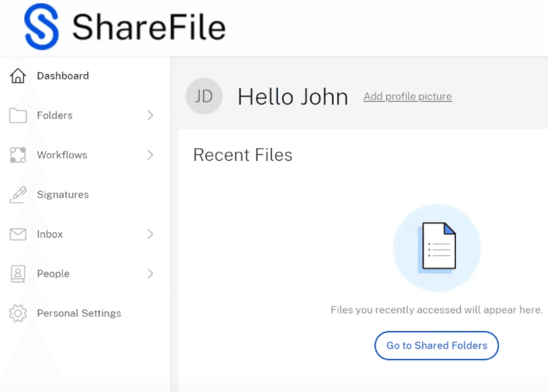Select the Dashboard home icon
This screenshot has width=548, height=392.
tap(17, 76)
